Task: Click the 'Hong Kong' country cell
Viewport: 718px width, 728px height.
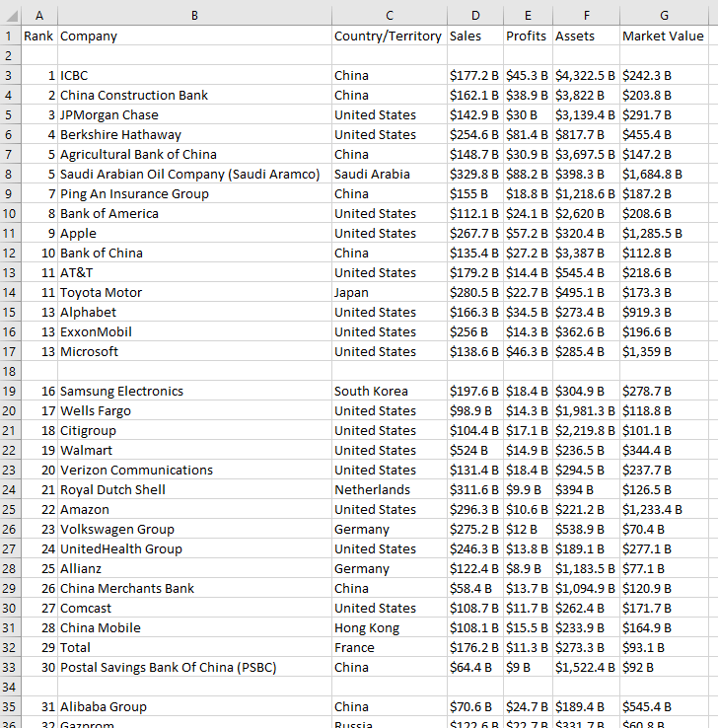Action: 390,627
